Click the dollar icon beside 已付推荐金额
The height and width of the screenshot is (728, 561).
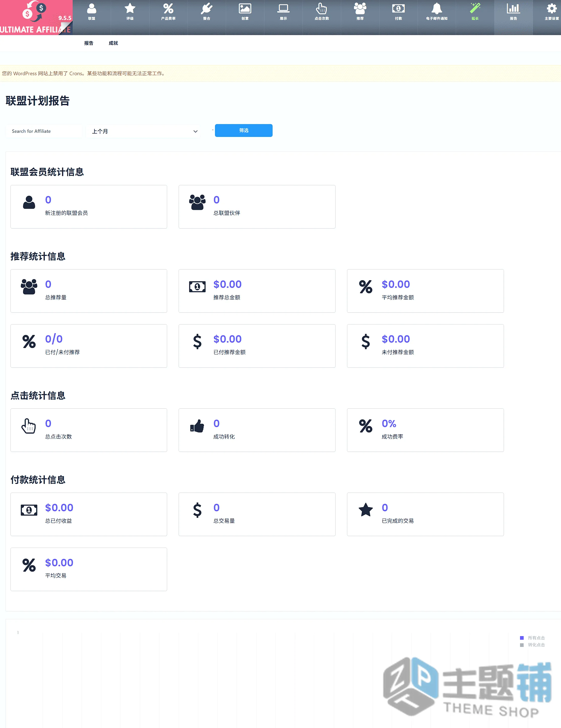(197, 341)
